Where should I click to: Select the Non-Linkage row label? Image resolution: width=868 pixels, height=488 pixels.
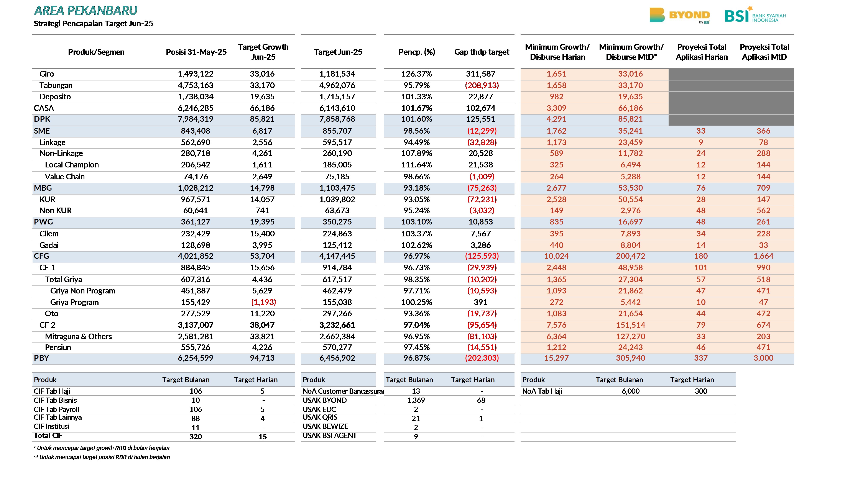(x=61, y=153)
